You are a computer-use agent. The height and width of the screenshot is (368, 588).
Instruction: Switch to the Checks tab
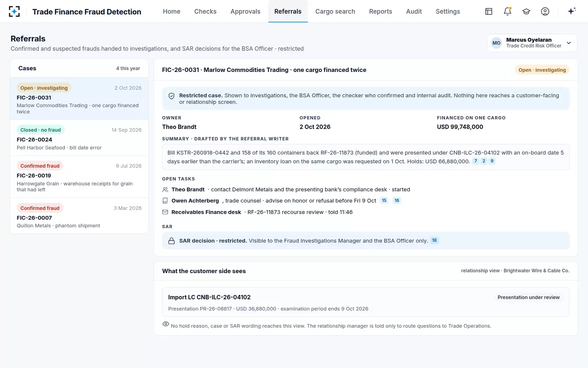[x=205, y=11]
